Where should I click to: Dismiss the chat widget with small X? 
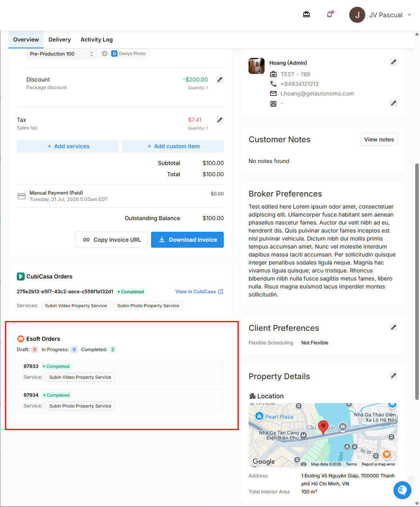pos(411,479)
